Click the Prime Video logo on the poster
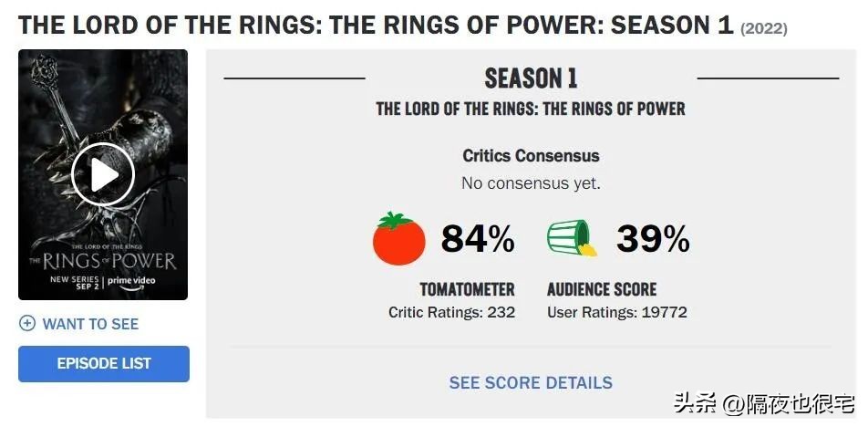The image size is (868, 427). tap(132, 280)
